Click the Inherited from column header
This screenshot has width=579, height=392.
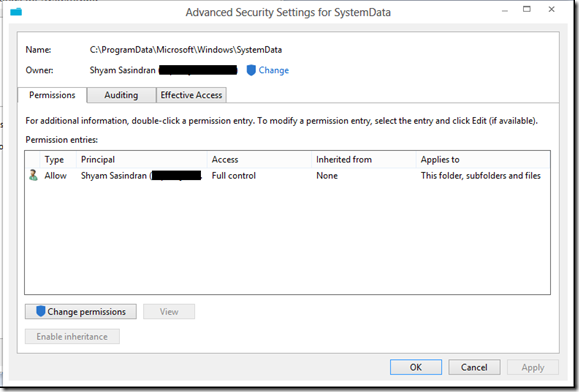[x=364, y=159]
